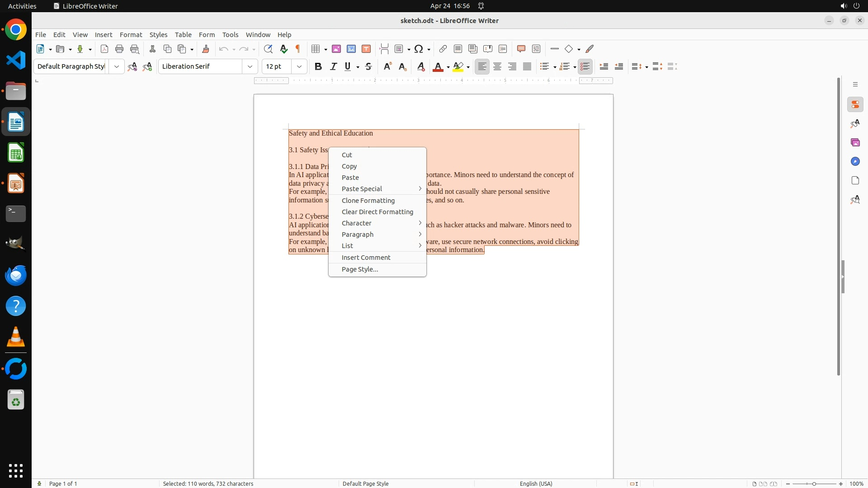
Task: Choose Clear Direct Formatting in context menu
Action: coord(377,212)
